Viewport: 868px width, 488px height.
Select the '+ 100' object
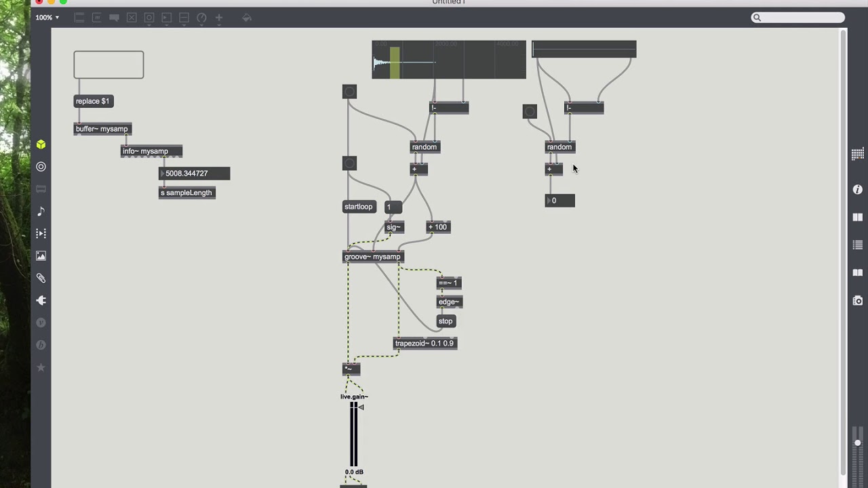click(x=438, y=227)
